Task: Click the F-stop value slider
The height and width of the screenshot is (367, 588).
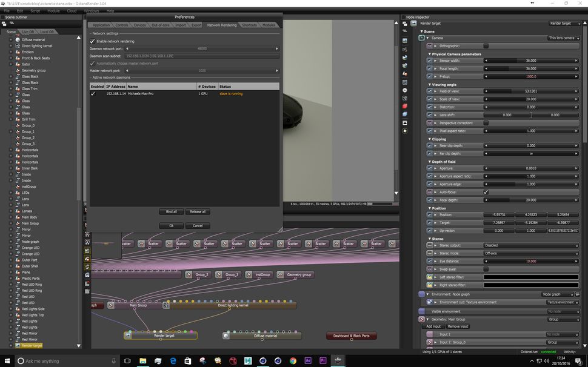Action: [x=530, y=76]
